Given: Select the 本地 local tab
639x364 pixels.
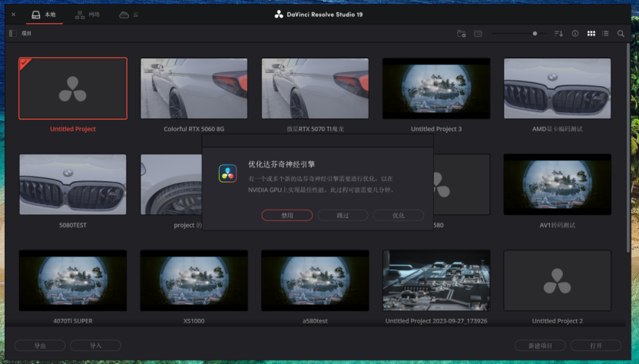Looking at the screenshot, I should (44, 15).
